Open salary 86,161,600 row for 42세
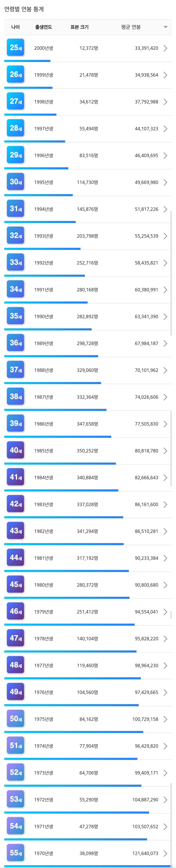This screenshot has height=868, width=176. coord(146,504)
